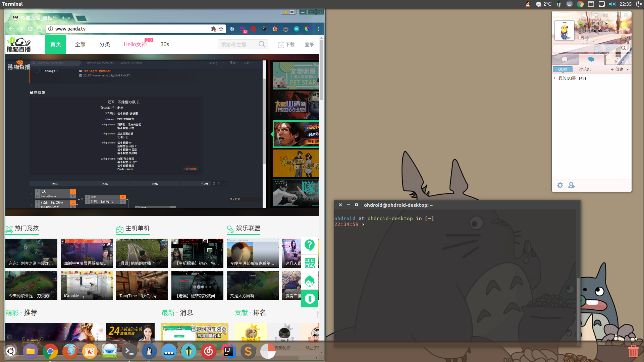Click the site info icon before URL
Viewport: 644px width, 362px height.
click(x=51, y=29)
